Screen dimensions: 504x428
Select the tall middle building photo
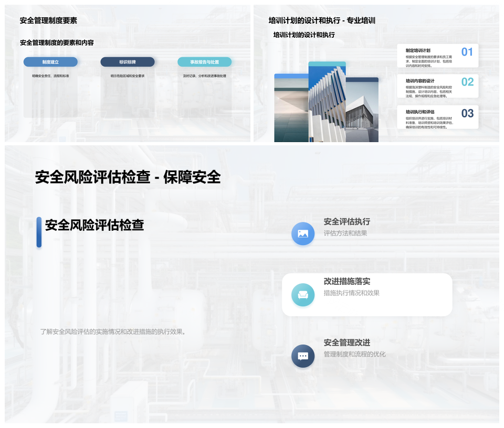(327, 102)
